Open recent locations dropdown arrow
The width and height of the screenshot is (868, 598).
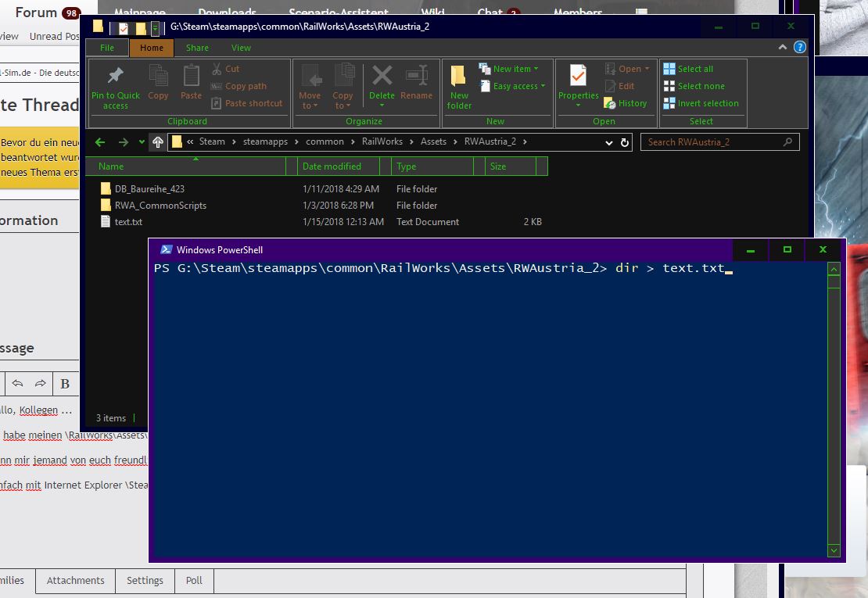(x=142, y=142)
